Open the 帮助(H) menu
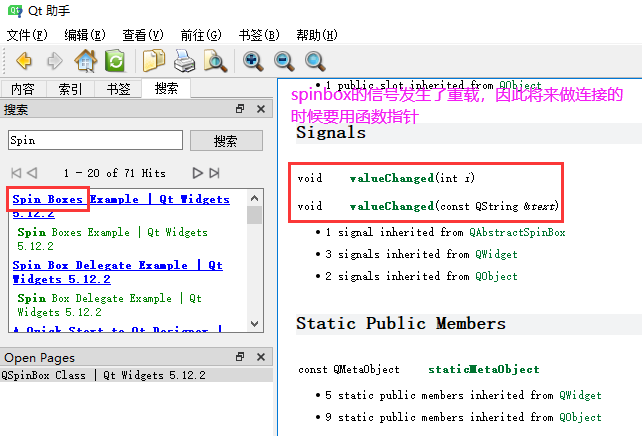Image resolution: width=642 pixels, height=436 pixels. pos(317,35)
